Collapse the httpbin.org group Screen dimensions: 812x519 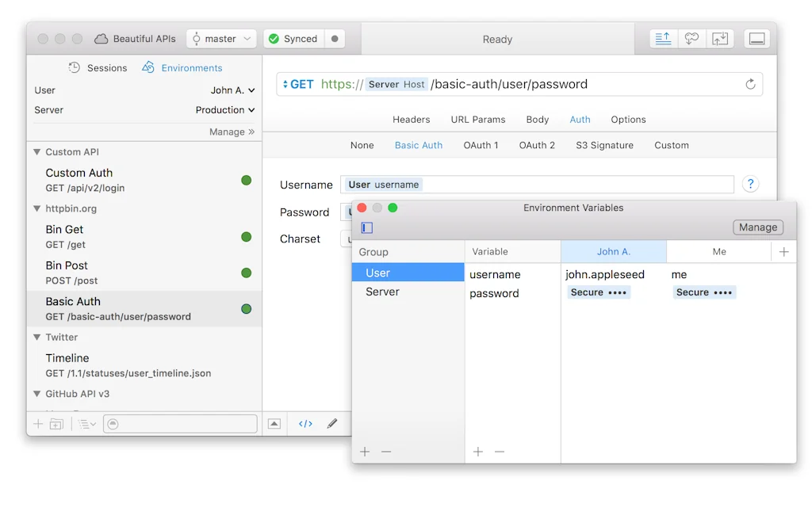click(x=36, y=209)
